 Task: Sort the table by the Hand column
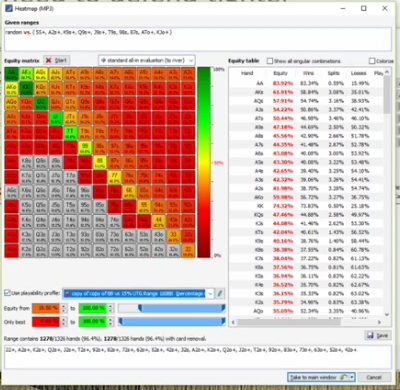(247, 73)
